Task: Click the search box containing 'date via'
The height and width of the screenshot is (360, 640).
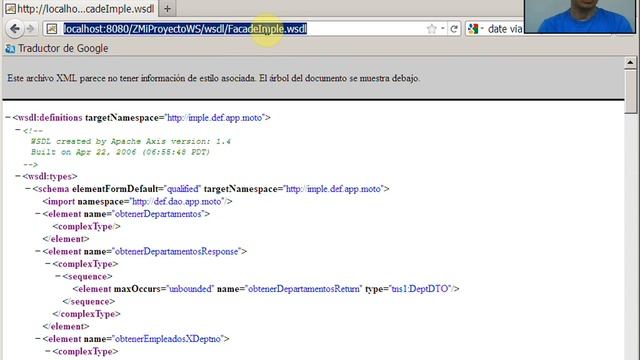Action: pos(504,29)
